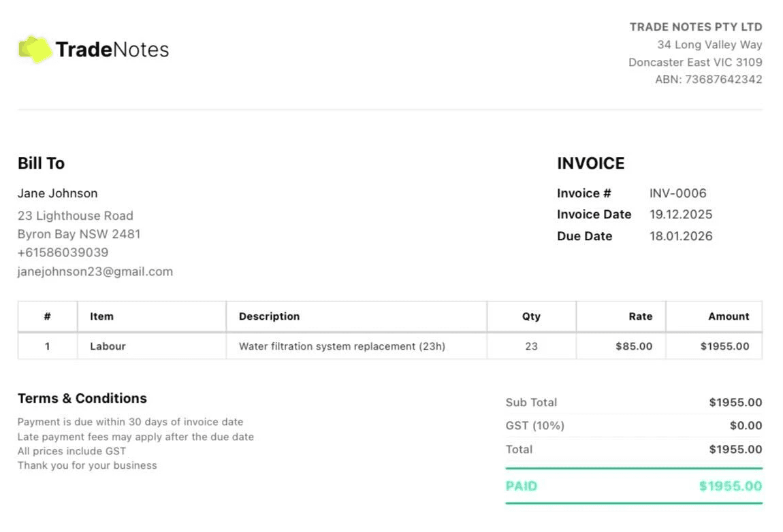Click the phone number +61586039039

tap(63, 252)
